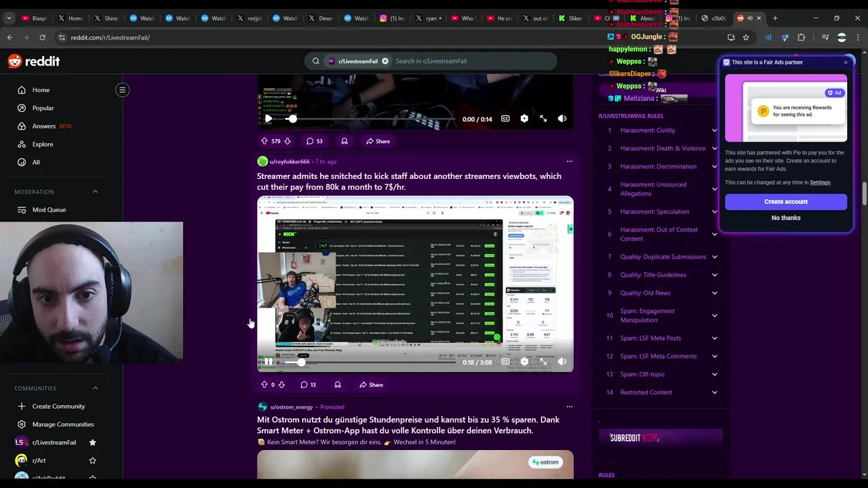
Task: Open options for the Ostrom ad
Action: [570, 407]
